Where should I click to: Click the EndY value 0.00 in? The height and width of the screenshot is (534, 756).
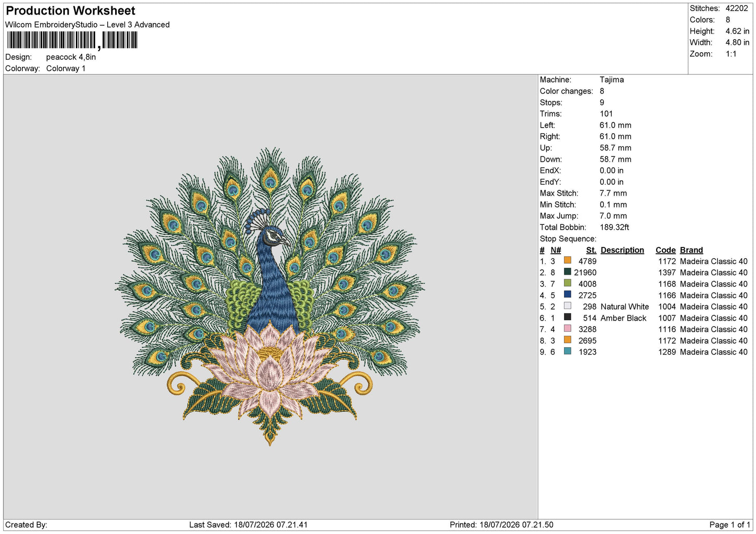(x=612, y=182)
